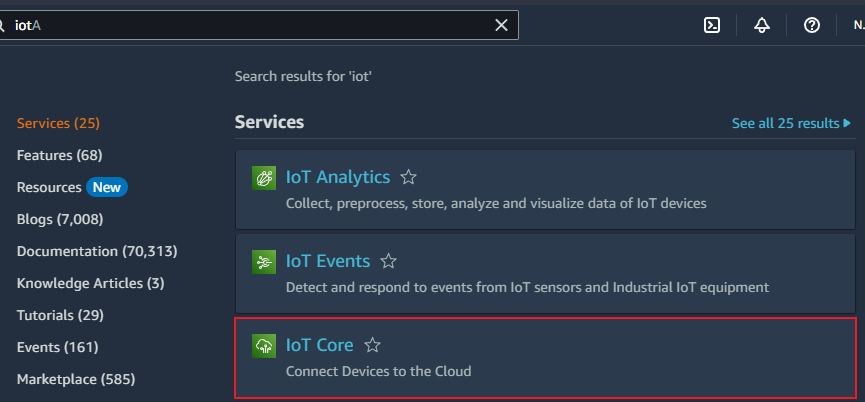This screenshot has width=865, height=402.
Task: Favorite IoT Analytics with the star
Action: tap(408, 178)
